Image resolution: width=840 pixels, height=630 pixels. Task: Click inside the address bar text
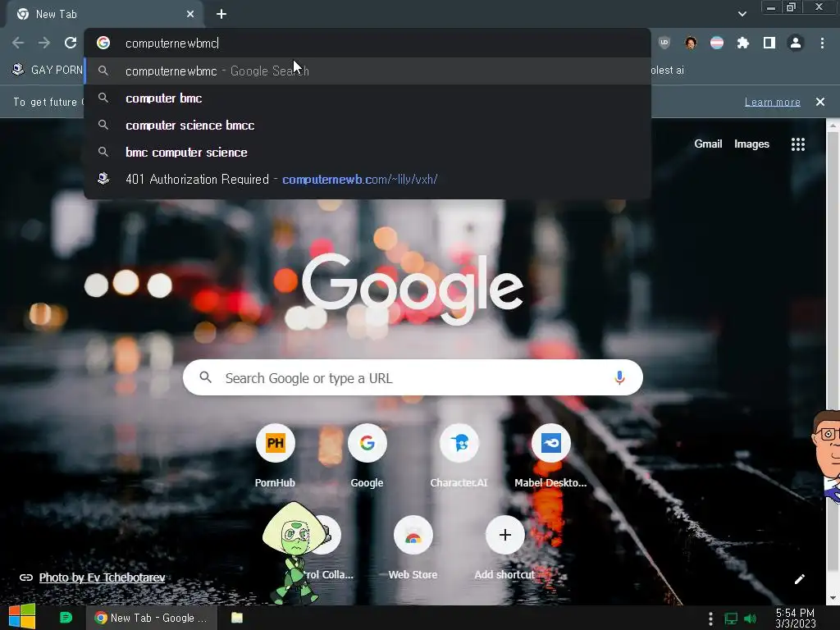tap(172, 43)
